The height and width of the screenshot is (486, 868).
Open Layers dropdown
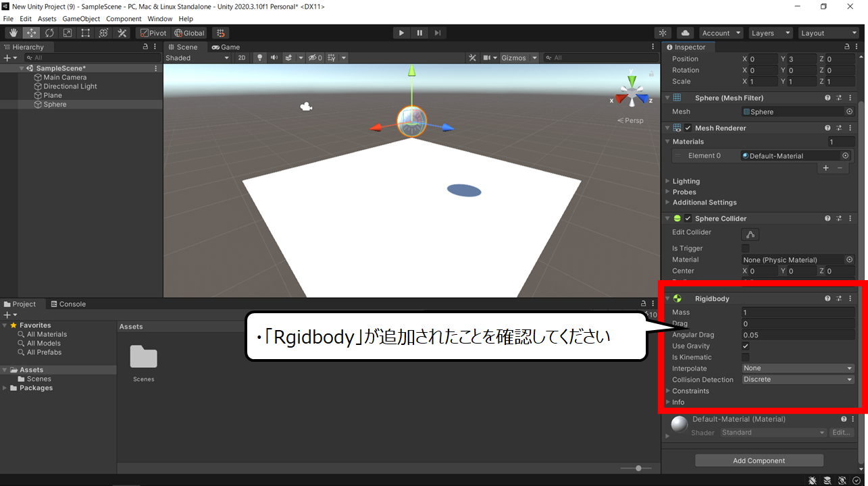point(770,33)
